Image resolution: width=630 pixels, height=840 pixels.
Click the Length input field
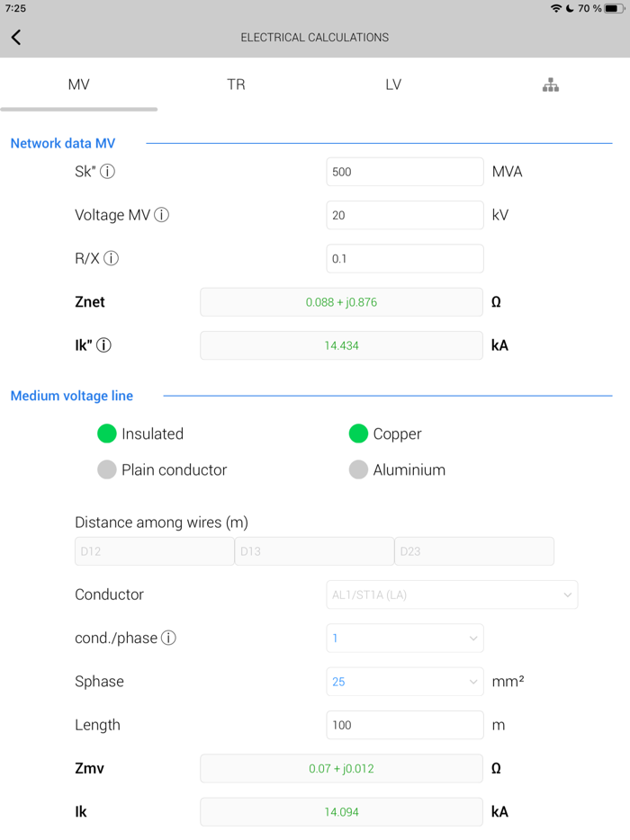point(404,725)
